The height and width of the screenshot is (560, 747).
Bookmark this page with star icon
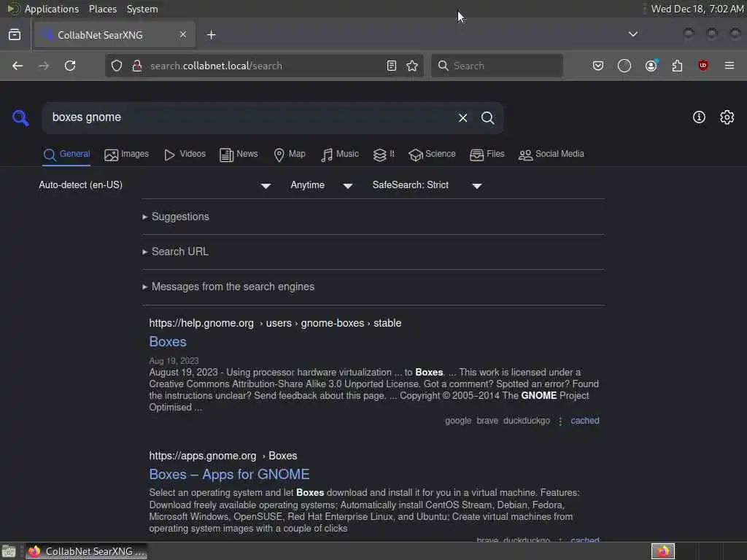click(x=412, y=66)
